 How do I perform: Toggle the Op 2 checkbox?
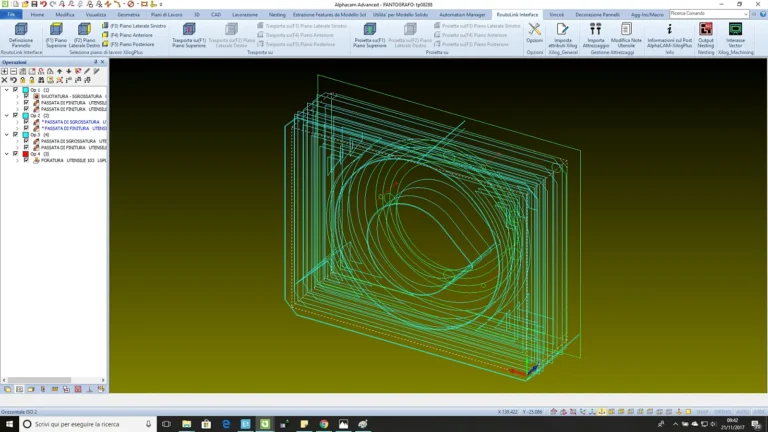pos(16,116)
